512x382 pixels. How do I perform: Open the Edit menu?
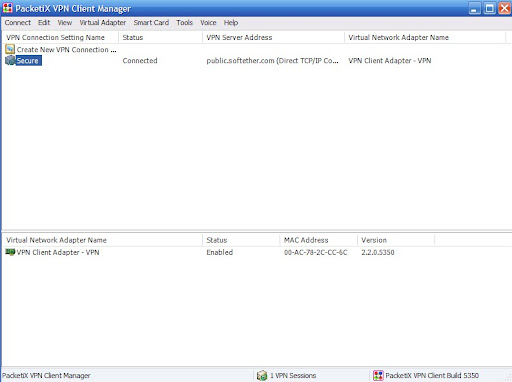point(44,23)
